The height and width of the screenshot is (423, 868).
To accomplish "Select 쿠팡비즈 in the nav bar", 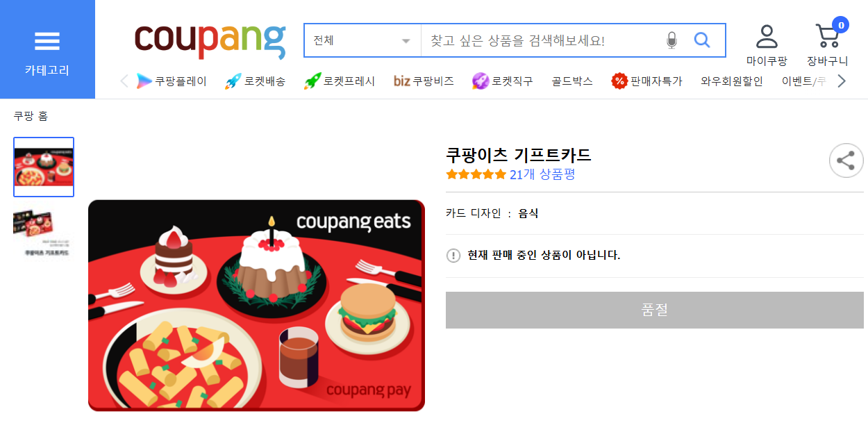I will (x=424, y=81).
